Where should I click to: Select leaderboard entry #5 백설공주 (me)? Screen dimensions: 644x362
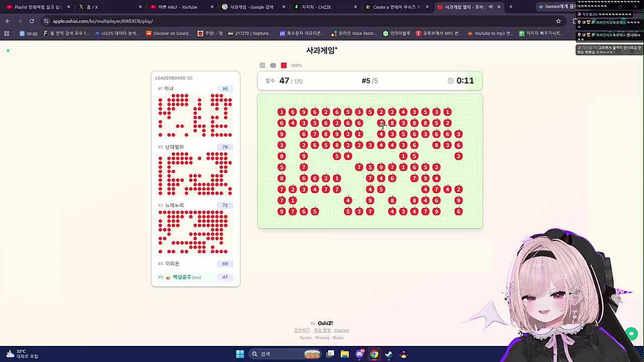pos(195,277)
